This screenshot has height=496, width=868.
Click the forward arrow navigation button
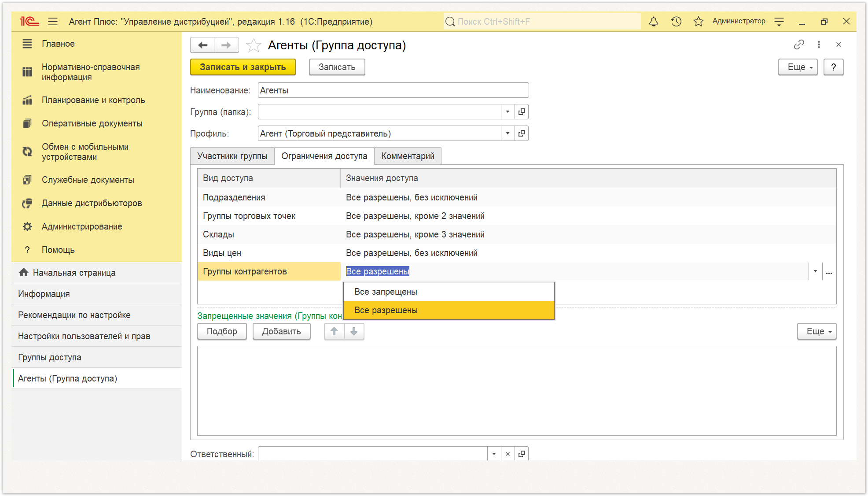click(x=226, y=45)
